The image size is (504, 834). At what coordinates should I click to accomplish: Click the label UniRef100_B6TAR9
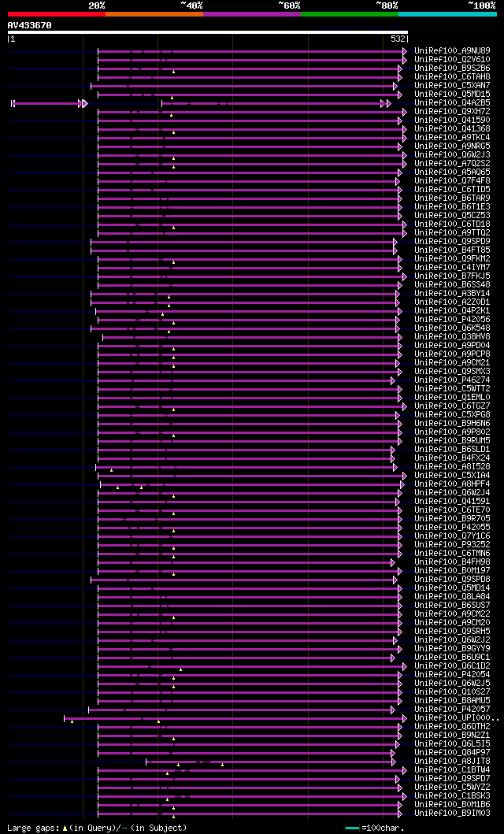tap(453, 198)
